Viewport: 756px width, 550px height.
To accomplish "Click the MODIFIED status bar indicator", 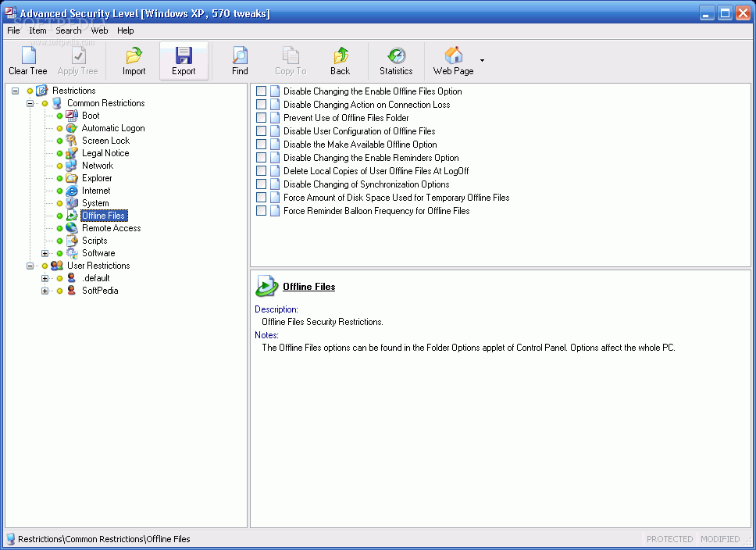I will [x=720, y=539].
